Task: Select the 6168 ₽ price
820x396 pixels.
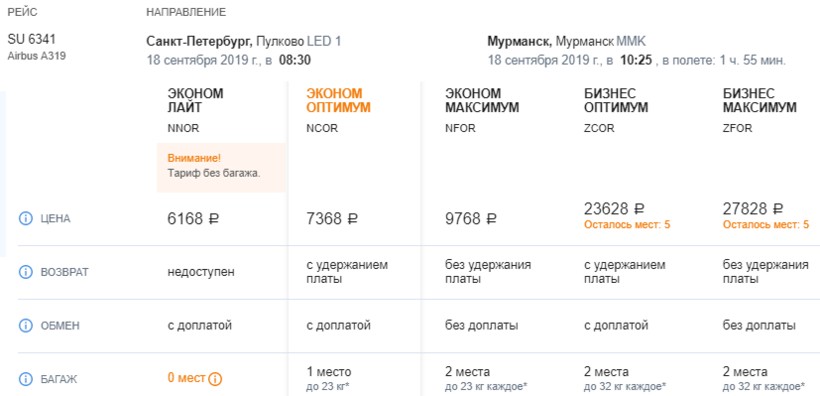Action: 193,219
